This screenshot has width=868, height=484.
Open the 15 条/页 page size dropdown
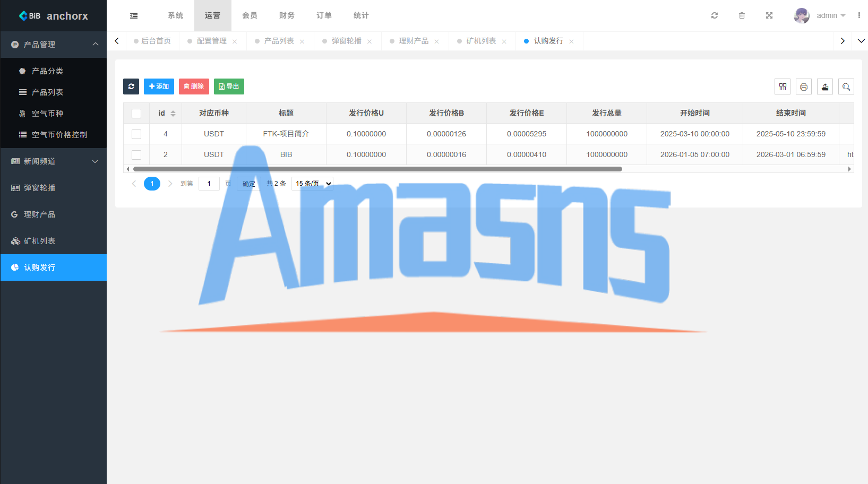[x=312, y=184]
